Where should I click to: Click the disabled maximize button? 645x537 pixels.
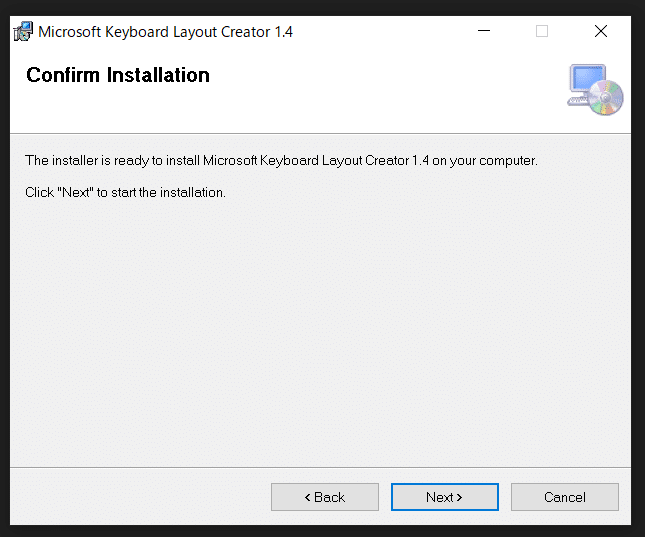click(542, 31)
